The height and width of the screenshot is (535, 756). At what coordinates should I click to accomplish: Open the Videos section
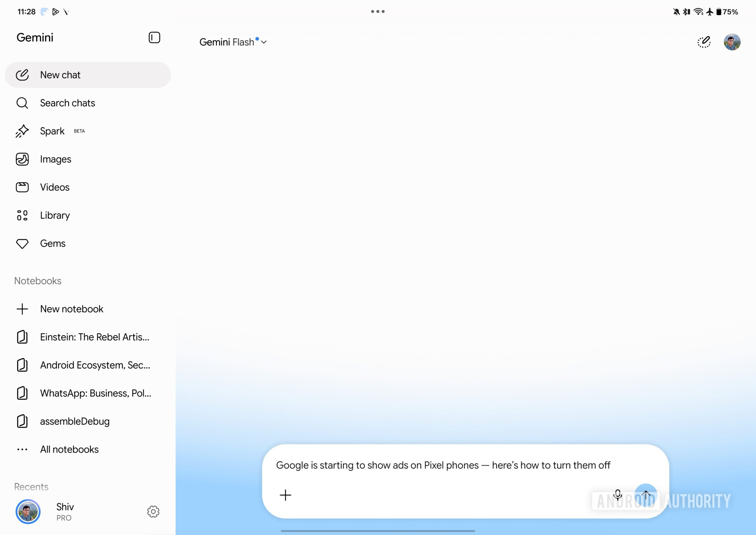click(x=88, y=187)
